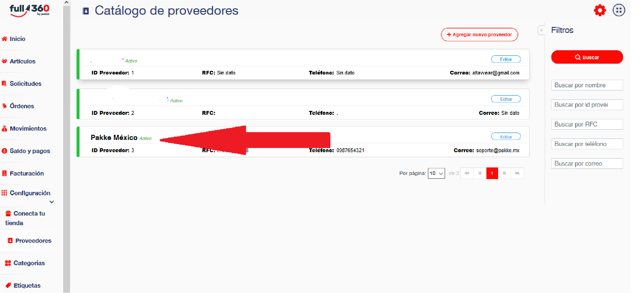644x293 pixels.
Task: Select Proveedores in the sidebar
Action: click(33, 241)
